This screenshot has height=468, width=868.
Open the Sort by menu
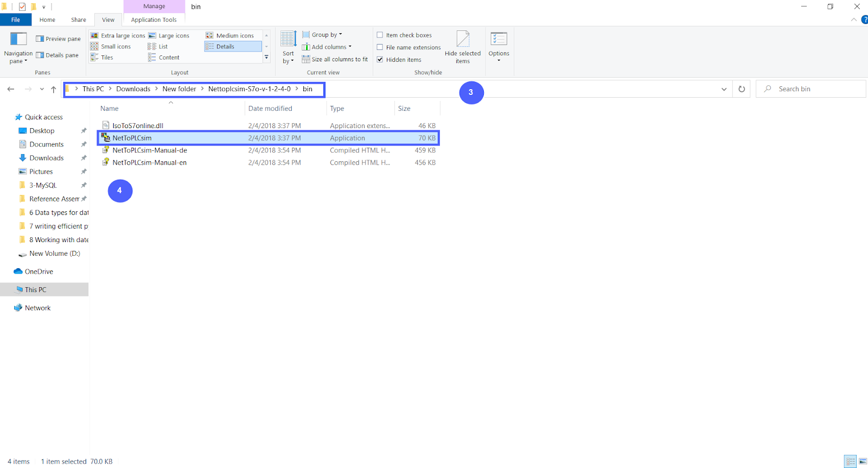(288, 48)
